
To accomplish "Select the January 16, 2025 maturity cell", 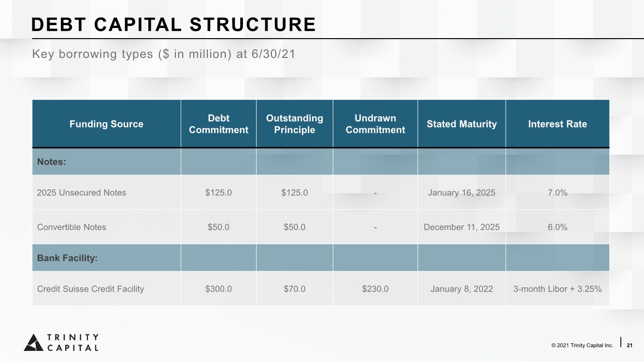I will coord(461,193).
